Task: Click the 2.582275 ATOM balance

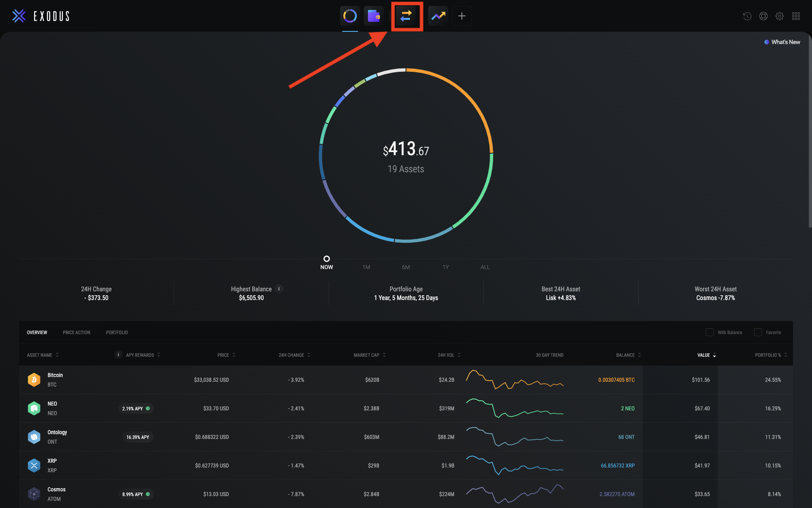Action: [617, 494]
